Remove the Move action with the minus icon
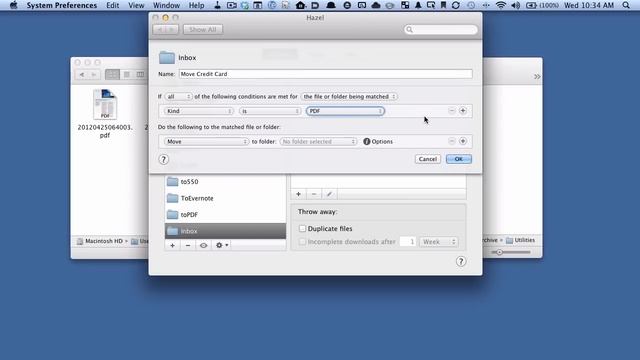Viewport: 640px width, 360px height. [x=451, y=141]
